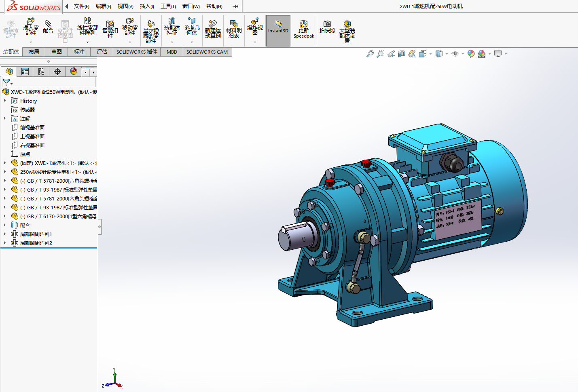Select the Mate (配合) paperclip tool
Image resolution: width=578 pixels, height=392 pixels.
coord(48,27)
